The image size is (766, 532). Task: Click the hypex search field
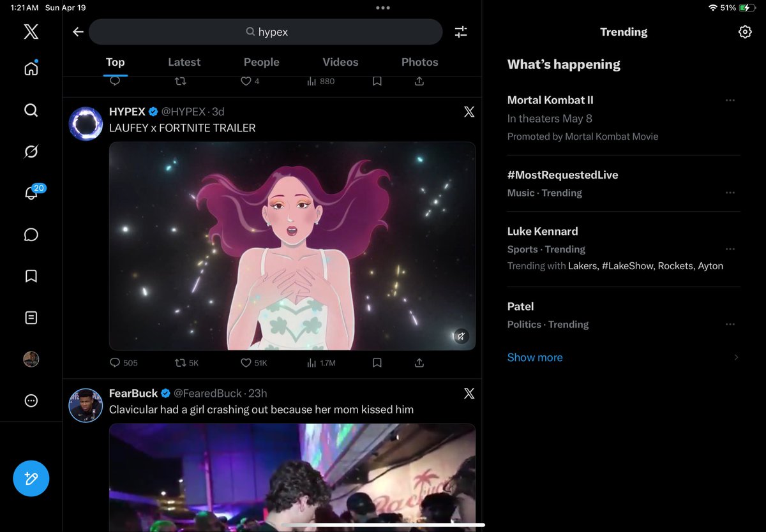tap(266, 32)
